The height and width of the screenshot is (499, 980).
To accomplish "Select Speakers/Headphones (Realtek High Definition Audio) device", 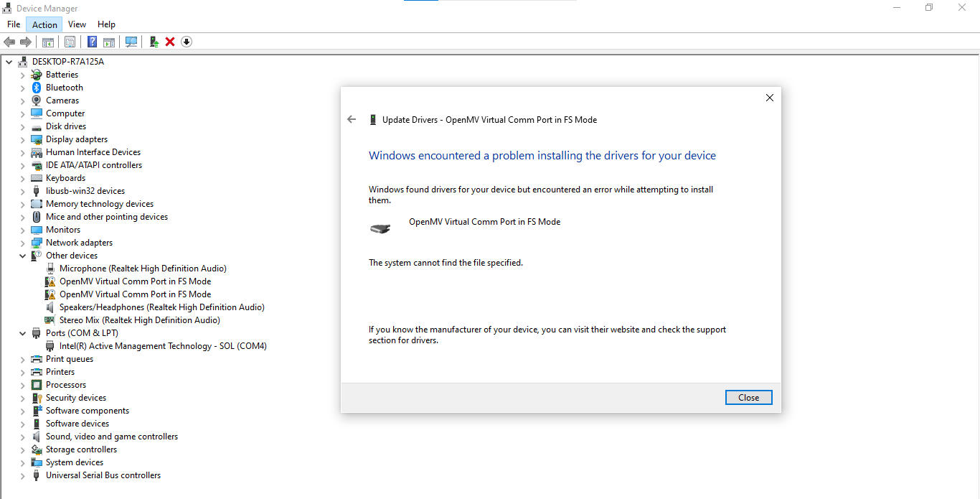I will pos(161,307).
